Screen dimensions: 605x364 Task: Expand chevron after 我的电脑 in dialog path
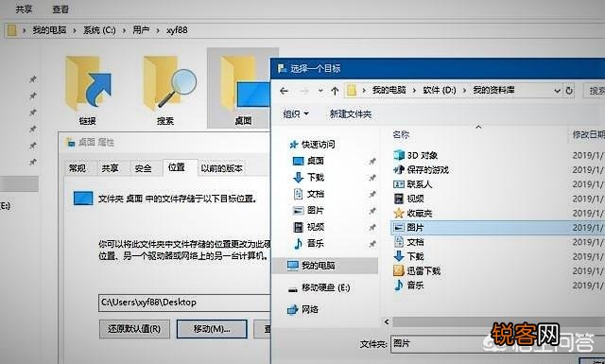tap(414, 91)
